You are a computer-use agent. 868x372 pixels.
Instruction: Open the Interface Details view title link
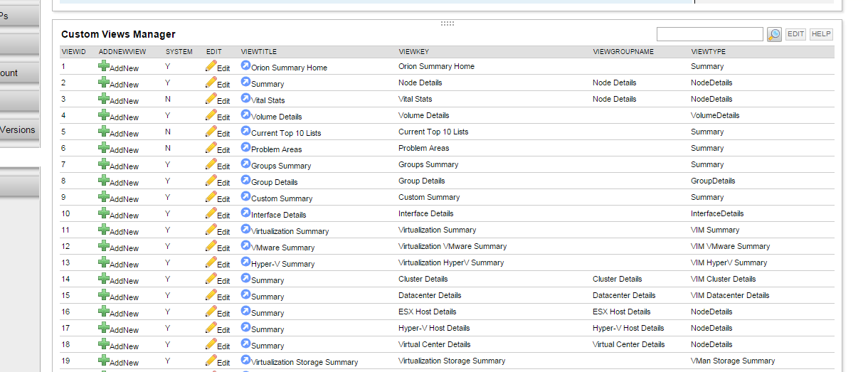[x=279, y=216]
